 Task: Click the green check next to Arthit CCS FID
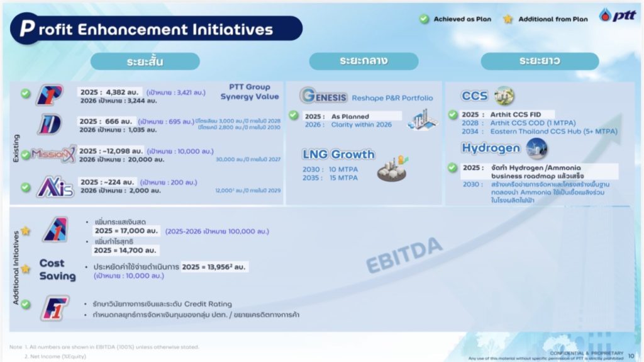tap(452, 115)
